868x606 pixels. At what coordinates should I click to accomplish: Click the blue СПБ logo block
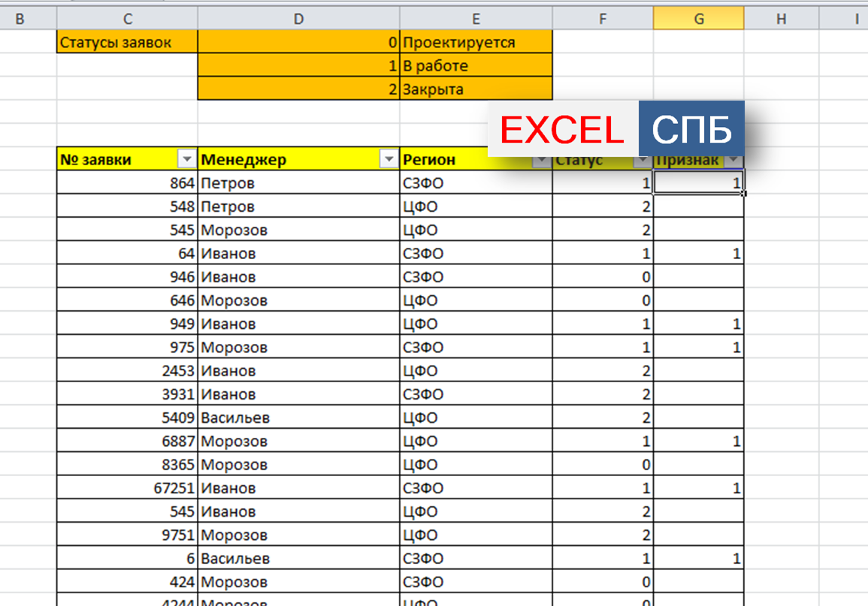pyautogui.click(x=691, y=130)
